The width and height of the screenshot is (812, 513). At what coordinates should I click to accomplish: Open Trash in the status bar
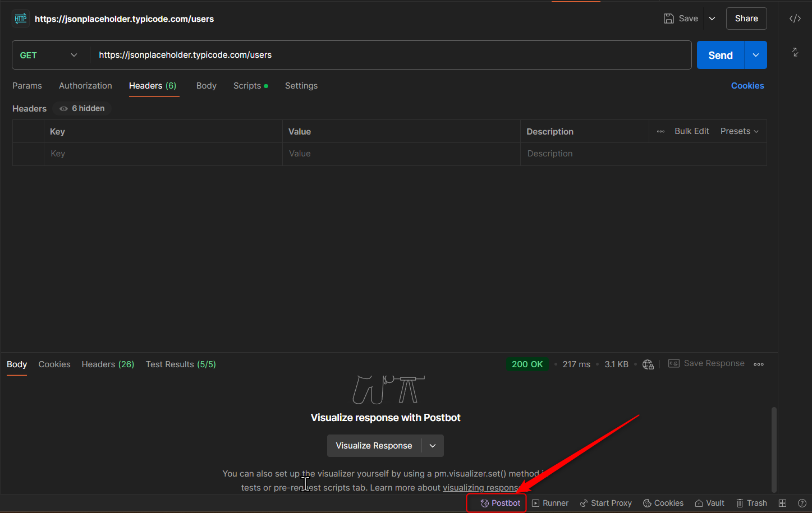[x=751, y=503]
